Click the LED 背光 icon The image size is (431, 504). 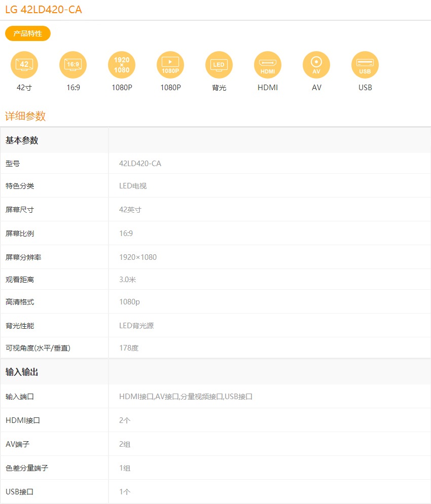(x=219, y=65)
